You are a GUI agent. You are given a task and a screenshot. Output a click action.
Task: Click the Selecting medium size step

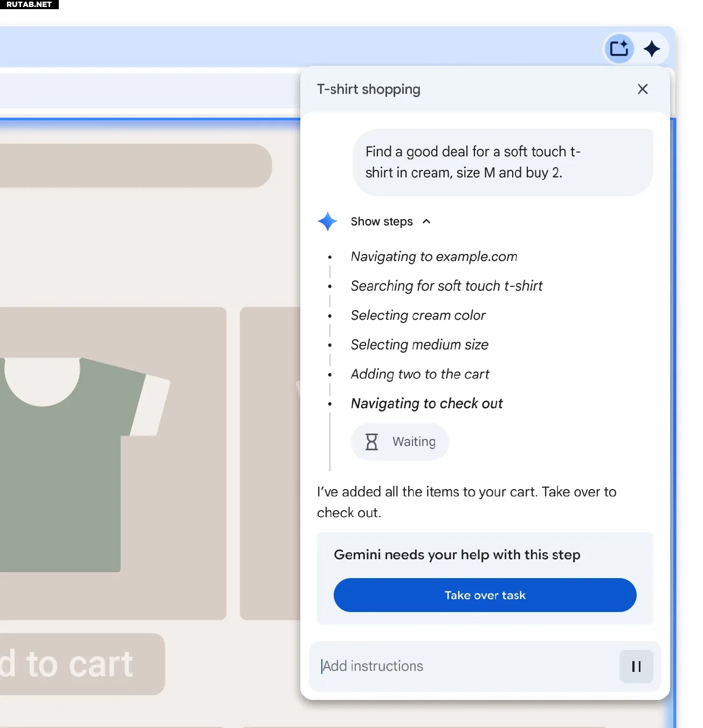pos(419,345)
